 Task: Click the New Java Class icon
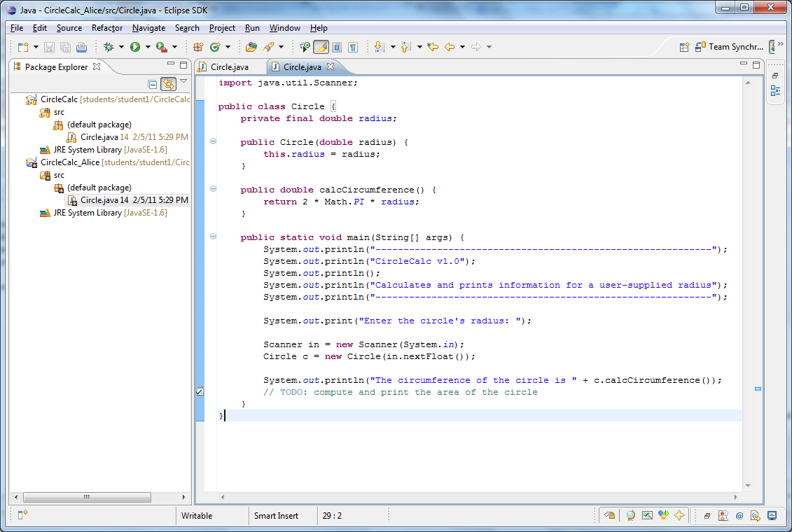[215, 47]
